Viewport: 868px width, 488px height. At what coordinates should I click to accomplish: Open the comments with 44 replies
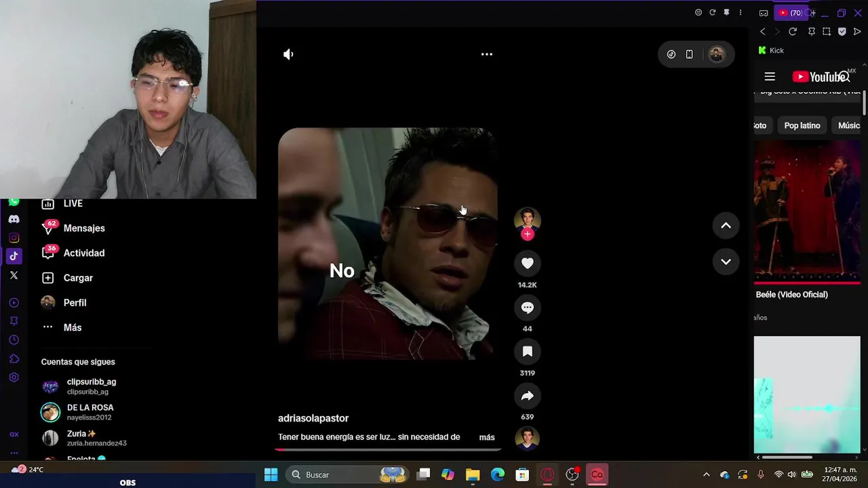click(528, 308)
